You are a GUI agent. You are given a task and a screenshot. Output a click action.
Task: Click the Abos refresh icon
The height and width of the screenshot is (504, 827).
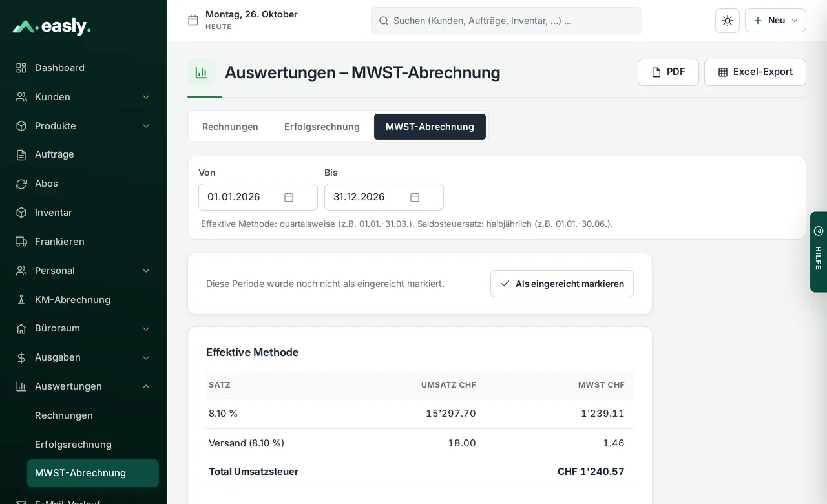(21, 184)
